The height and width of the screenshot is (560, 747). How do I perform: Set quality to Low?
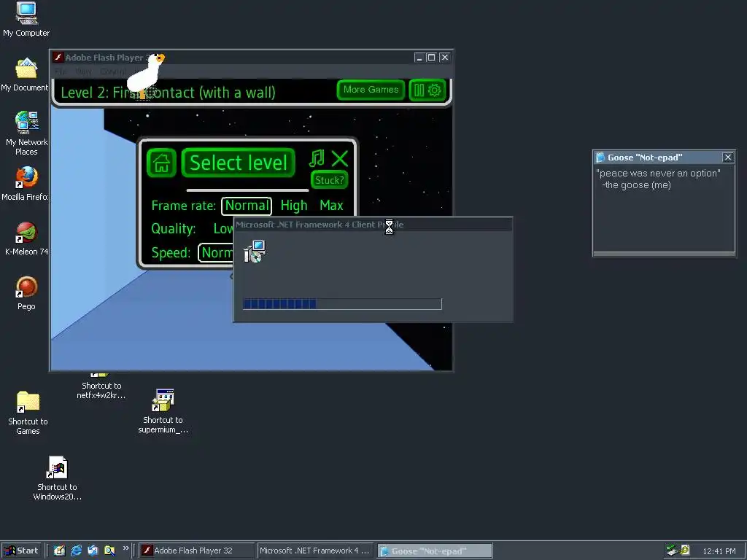tap(223, 229)
